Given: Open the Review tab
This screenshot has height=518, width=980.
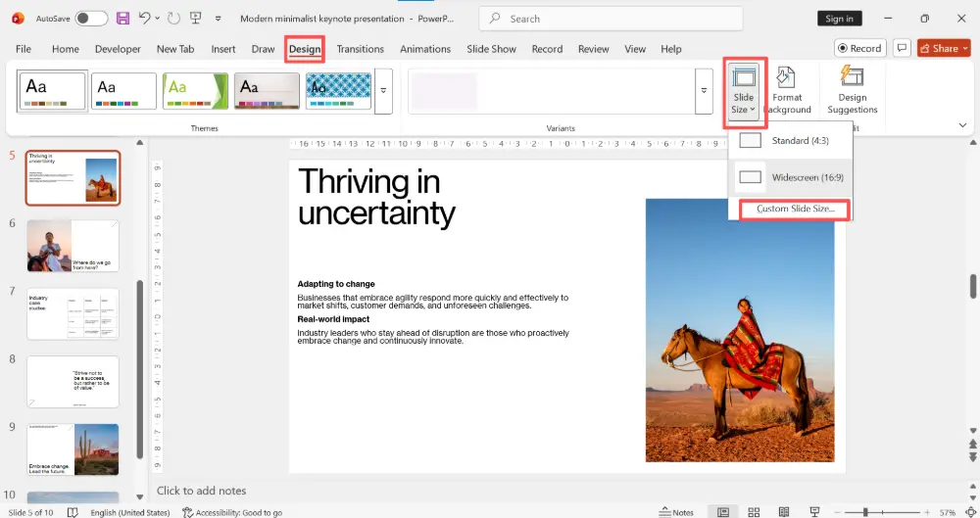Looking at the screenshot, I should (593, 49).
